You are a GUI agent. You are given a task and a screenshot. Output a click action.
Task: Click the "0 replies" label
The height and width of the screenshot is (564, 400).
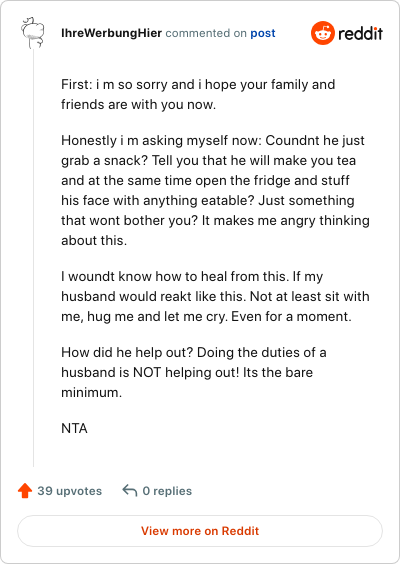[167, 491]
